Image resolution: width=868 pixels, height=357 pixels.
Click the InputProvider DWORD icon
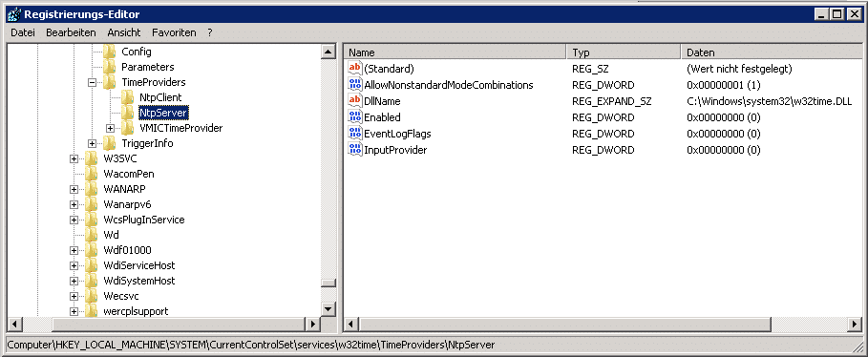coord(354,150)
